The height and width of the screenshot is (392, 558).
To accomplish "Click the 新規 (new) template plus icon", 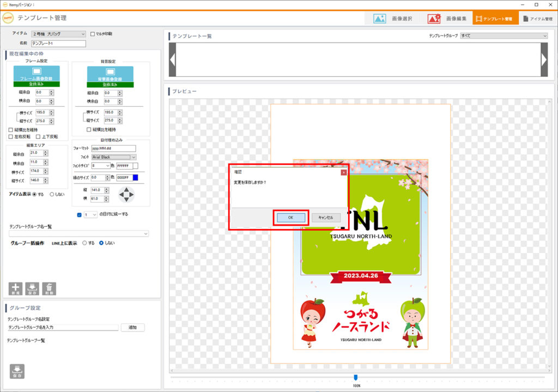I will coord(15,288).
